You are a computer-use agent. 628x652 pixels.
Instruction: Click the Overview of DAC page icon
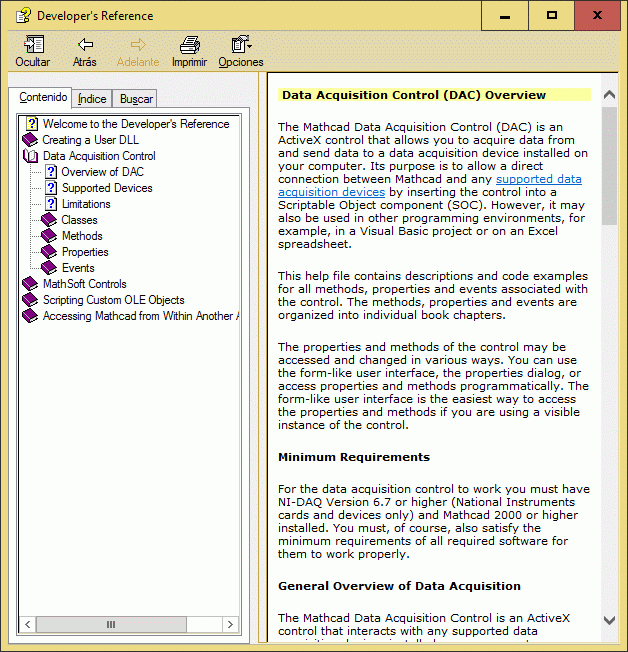point(51,172)
